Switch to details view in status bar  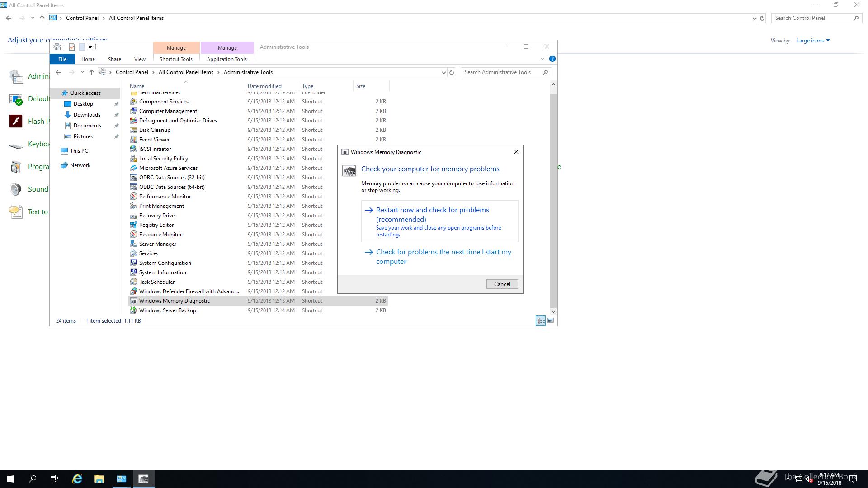click(541, 320)
